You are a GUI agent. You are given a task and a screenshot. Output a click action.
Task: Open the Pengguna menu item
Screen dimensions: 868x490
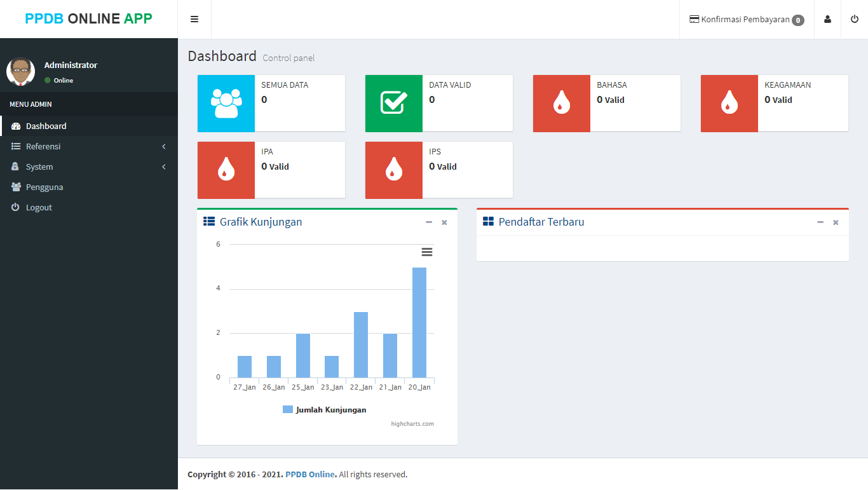click(x=44, y=187)
